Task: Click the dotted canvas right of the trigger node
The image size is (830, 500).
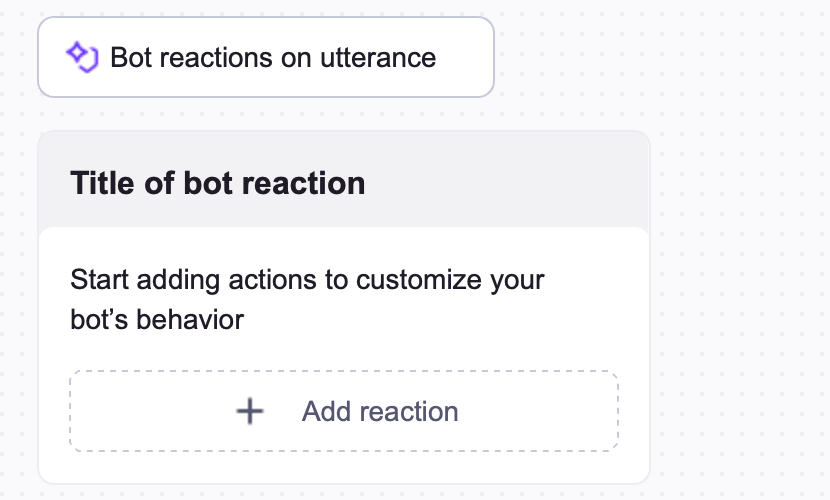Action: click(x=650, y=57)
